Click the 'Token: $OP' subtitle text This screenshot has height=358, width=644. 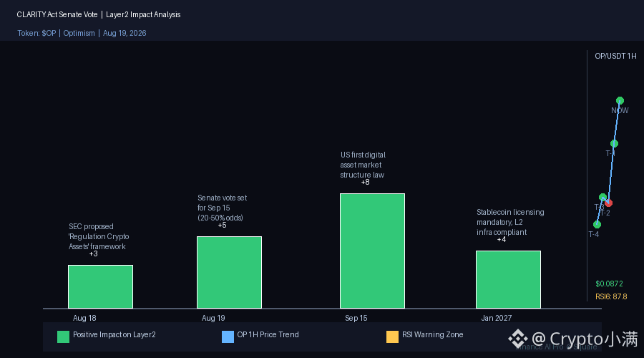pyautogui.click(x=36, y=33)
